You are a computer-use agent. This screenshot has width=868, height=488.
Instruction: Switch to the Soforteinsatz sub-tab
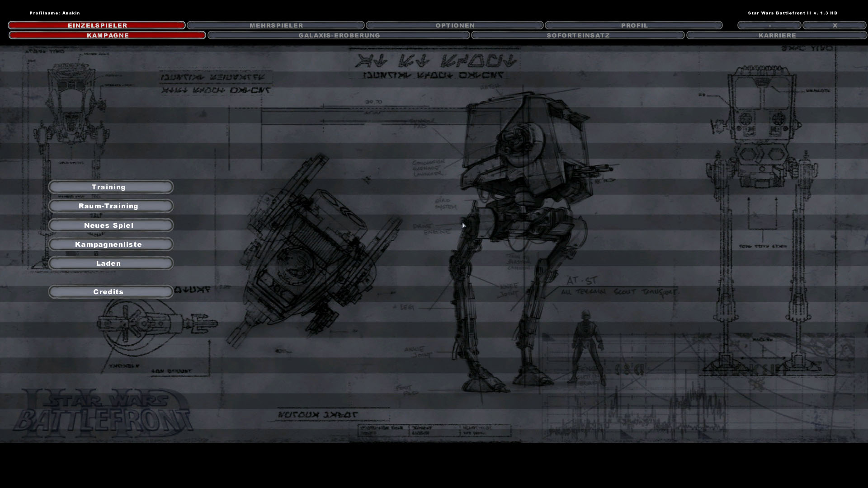click(578, 35)
